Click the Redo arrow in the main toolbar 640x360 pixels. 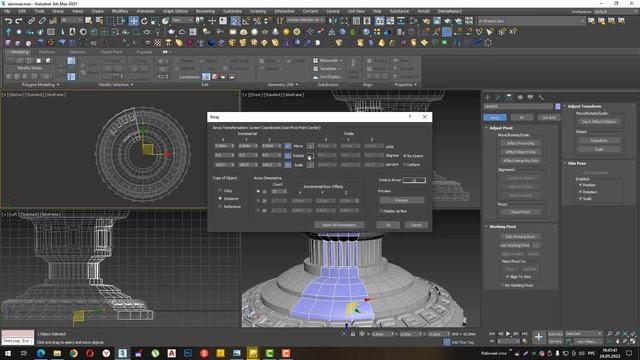(19, 21)
